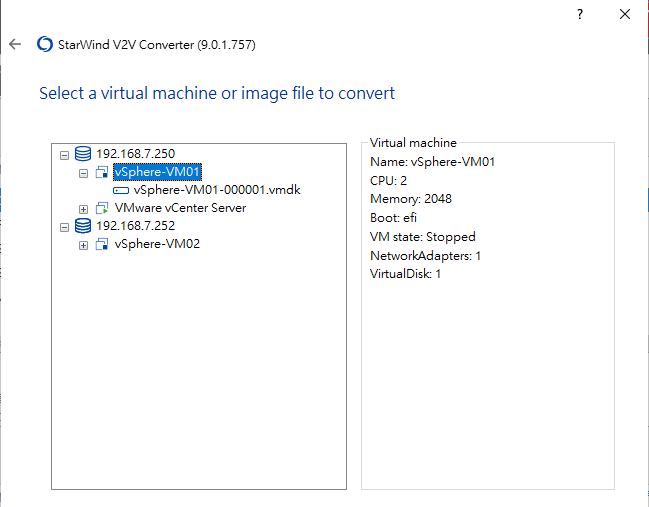Select the vSphere-VM02 label
This screenshot has height=507, width=649.
point(157,244)
